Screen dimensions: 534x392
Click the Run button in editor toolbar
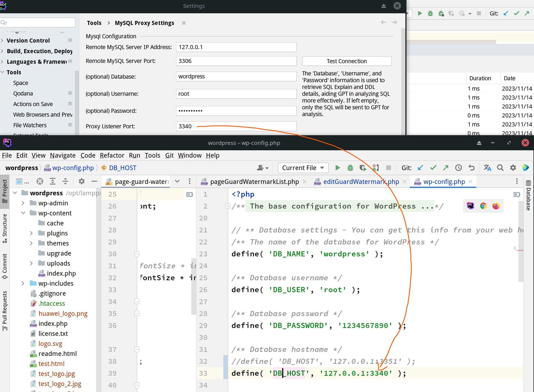[338, 167]
